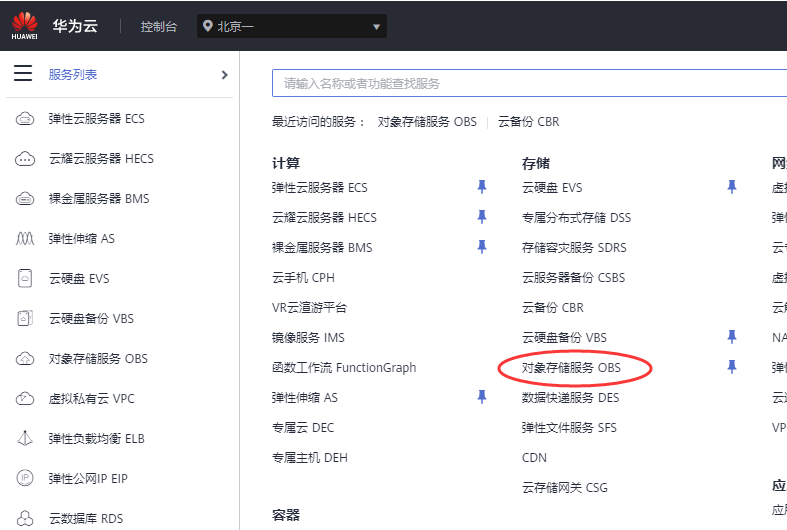The image size is (787, 530).
Task: Open 镜像服务 IMS
Action: (308, 338)
